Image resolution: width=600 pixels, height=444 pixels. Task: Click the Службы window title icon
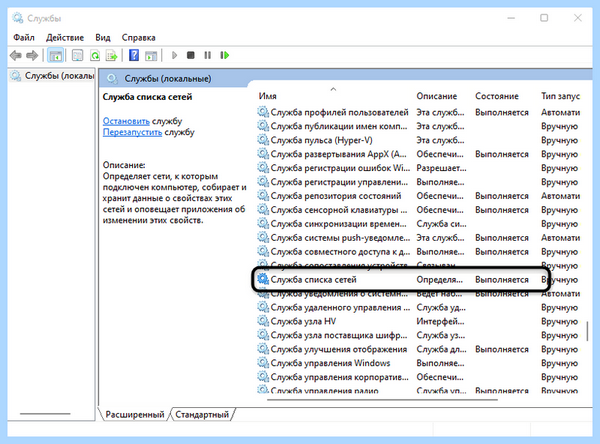pyautogui.click(x=18, y=18)
